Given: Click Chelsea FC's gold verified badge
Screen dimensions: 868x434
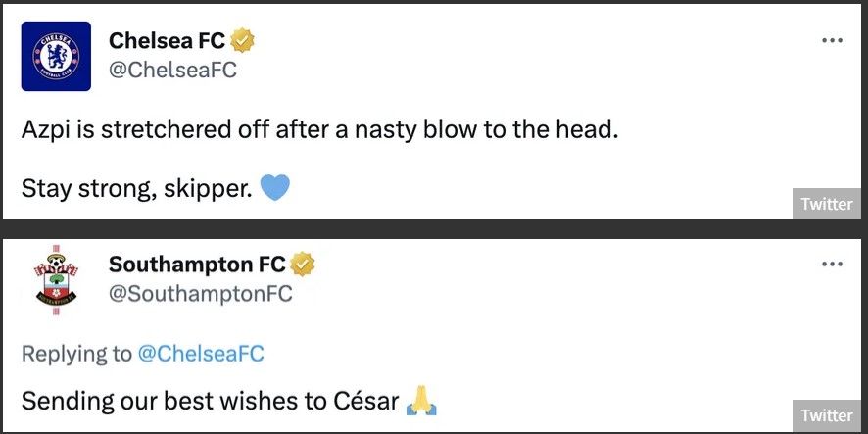Looking at the screenshot, I should coord(242,41).
